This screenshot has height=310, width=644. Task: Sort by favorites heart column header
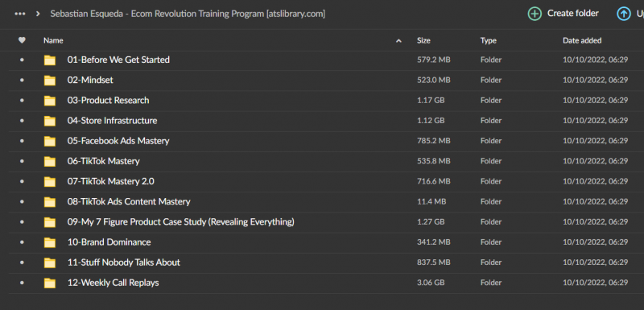pos(22,40)
